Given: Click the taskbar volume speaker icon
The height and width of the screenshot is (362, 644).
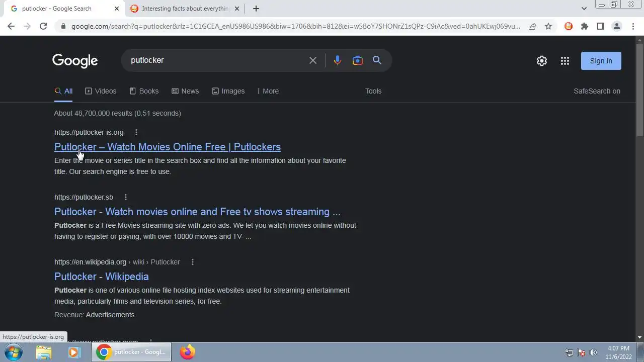Looking at the screenshot, I should click(593, 352).
